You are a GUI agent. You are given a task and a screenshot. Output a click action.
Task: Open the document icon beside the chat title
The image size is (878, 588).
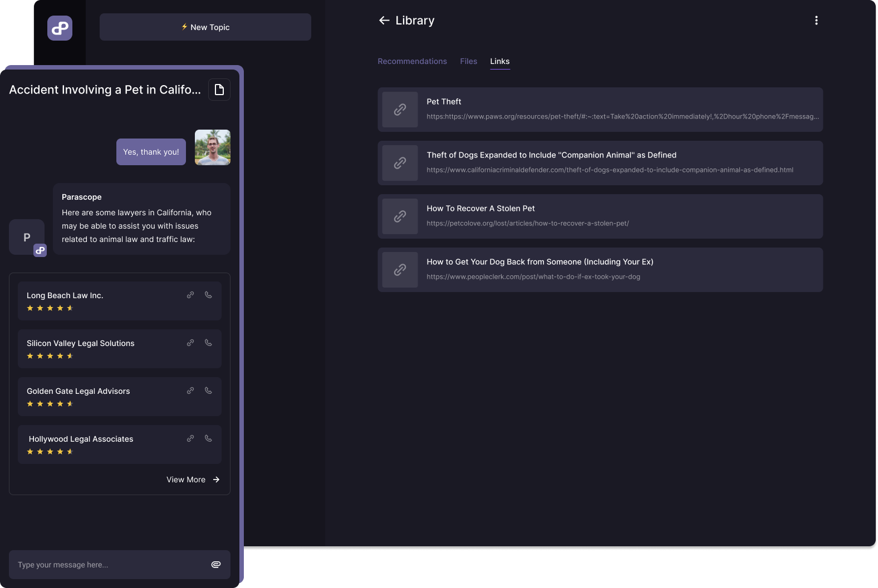219,90
